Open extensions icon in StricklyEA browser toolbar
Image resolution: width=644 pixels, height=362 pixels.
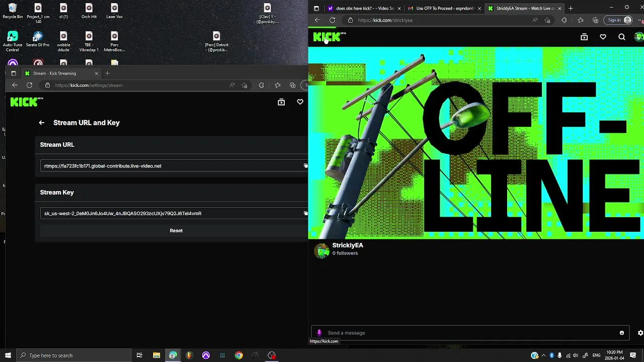click(x=564, y=20)
